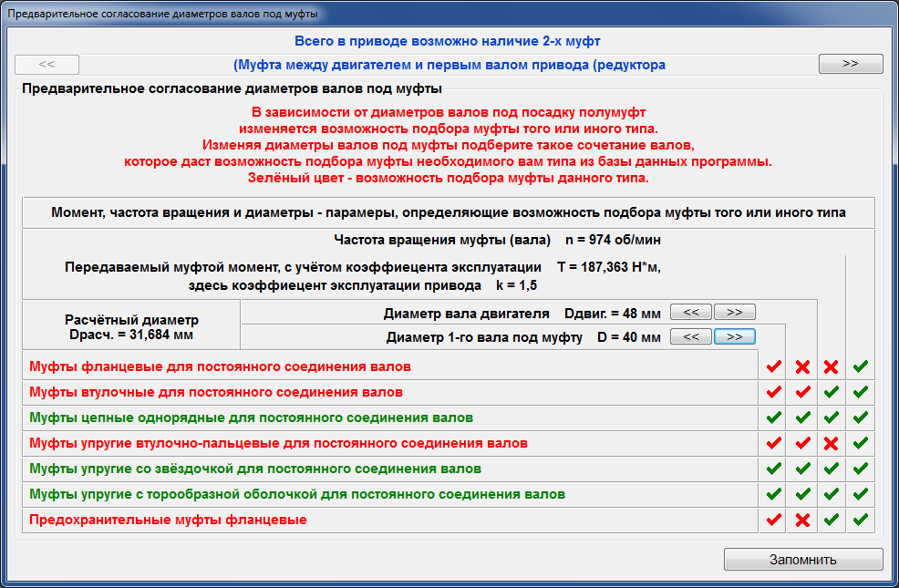Click first-column red check in 'Муфты втулочные' row

pos(774,392)
